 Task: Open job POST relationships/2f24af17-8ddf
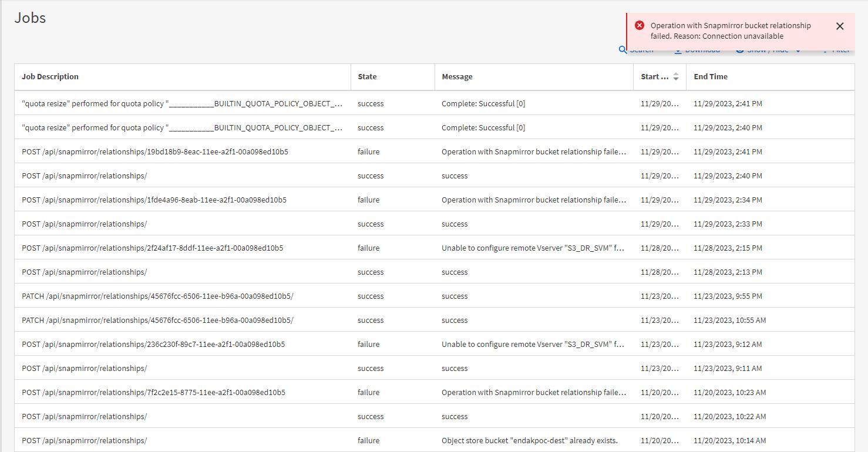152,248
